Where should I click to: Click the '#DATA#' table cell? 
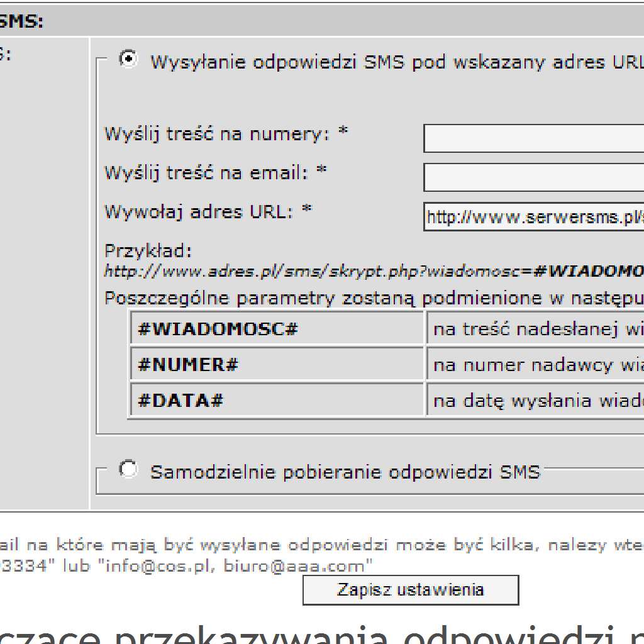(x=277, y=399)
